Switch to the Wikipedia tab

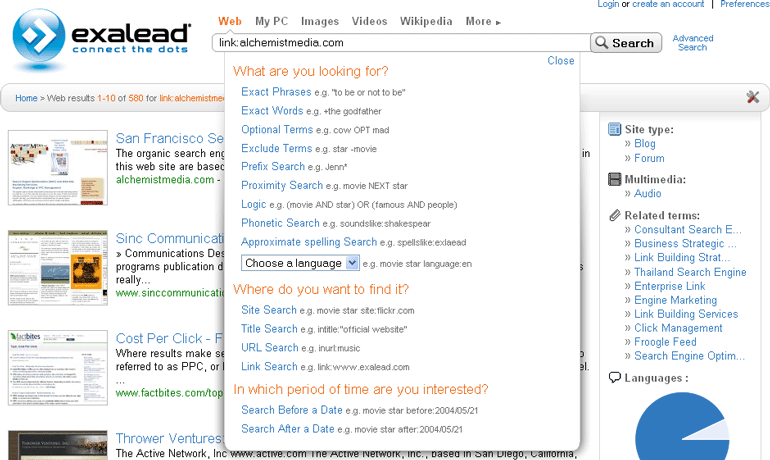[x=426, y=22]
